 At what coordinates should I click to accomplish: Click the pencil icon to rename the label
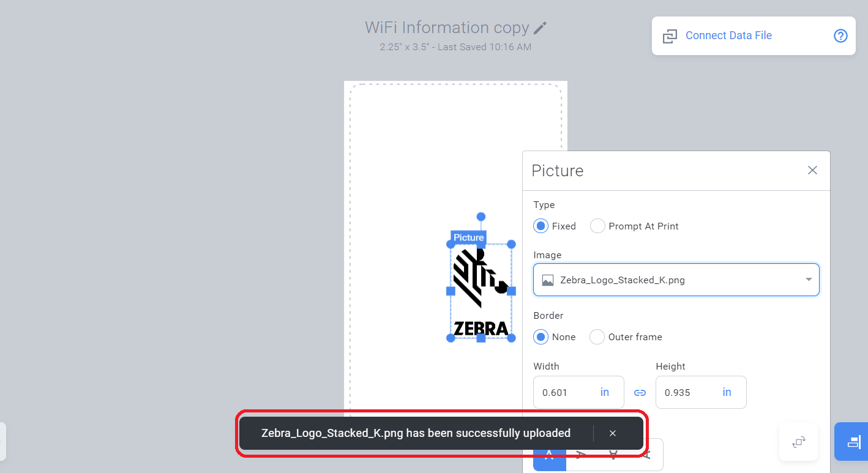coord(539,27)
